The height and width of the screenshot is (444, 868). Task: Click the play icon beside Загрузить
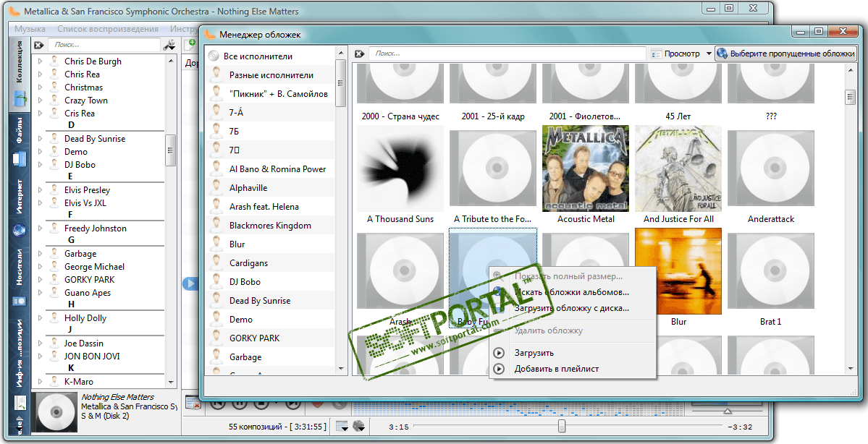point(499,353)
